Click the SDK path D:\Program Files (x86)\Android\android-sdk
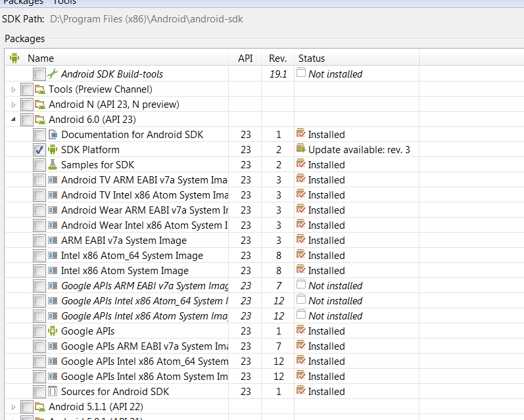 (x=147, y=19)
